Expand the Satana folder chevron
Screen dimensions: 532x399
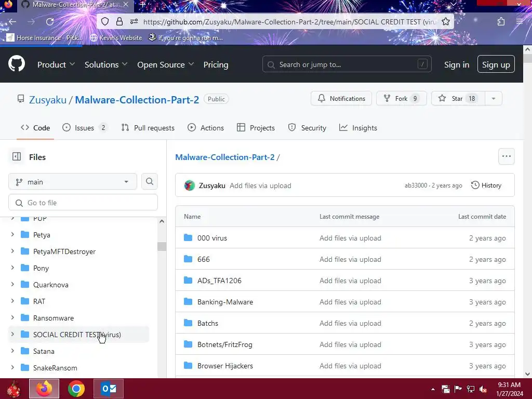pyautogui.click(x=12, y=351)
